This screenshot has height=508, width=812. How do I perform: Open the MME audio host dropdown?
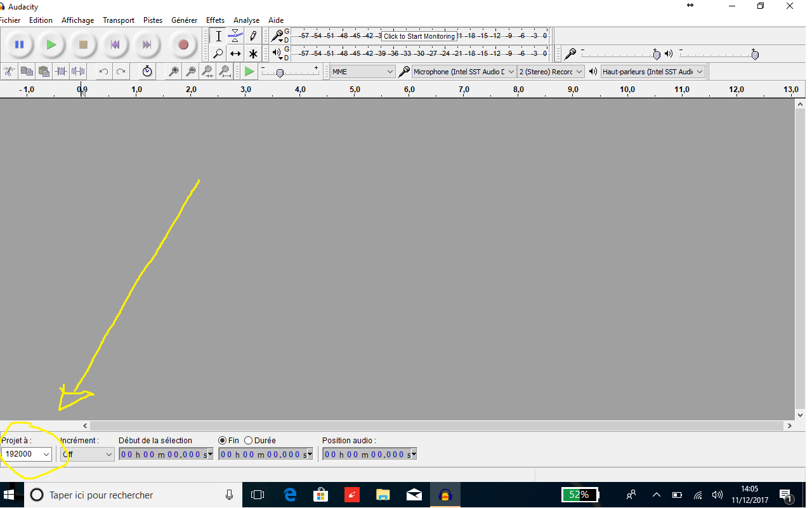coord(363,72)
